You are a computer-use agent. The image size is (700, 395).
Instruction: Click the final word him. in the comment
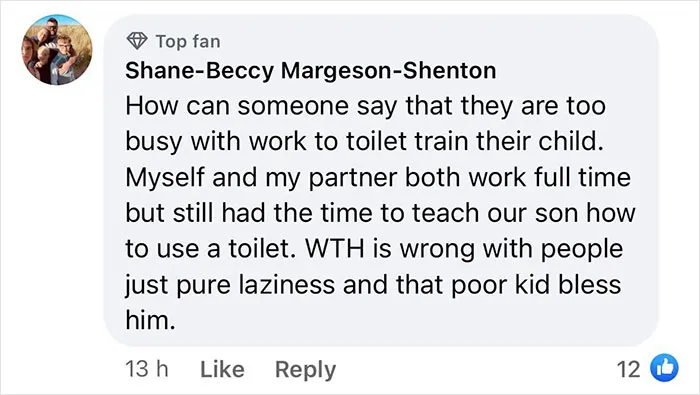coord(150,320)
